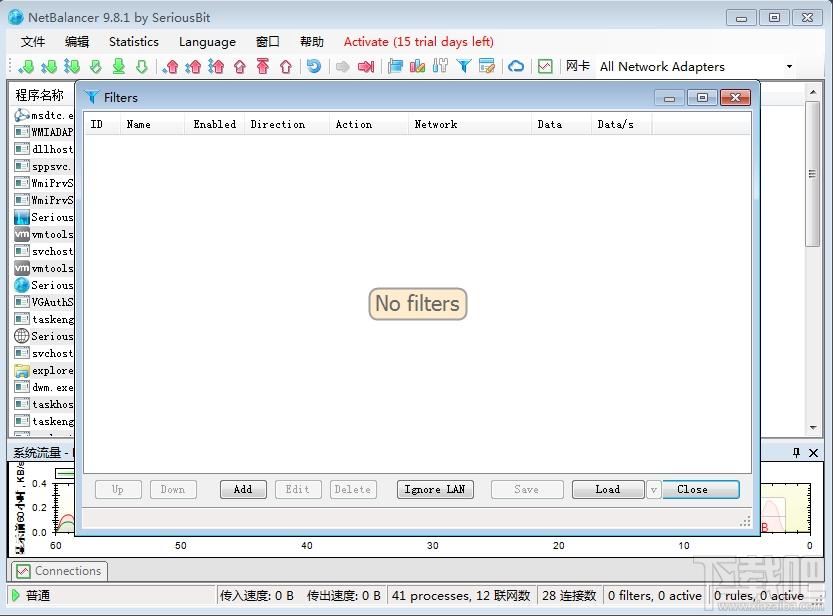Click the blue circular reset arrow icon
The image size is (833, 616).
click(314, 66)
